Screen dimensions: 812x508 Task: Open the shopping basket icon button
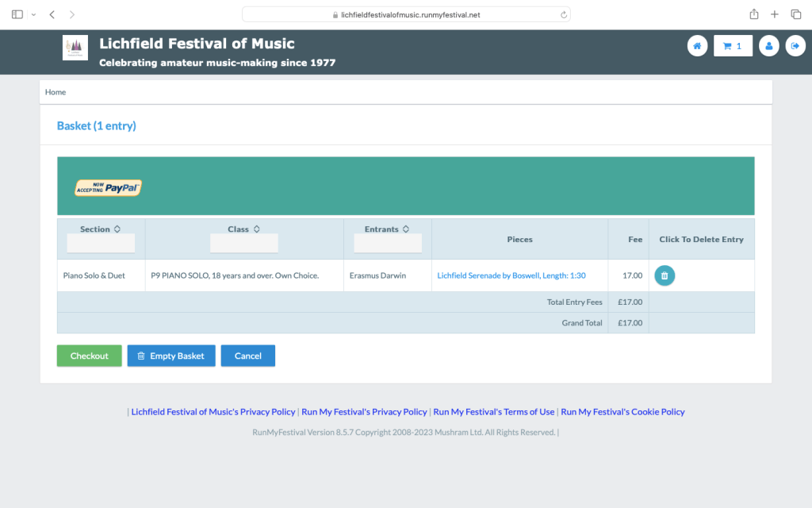[x=733, y=46]
